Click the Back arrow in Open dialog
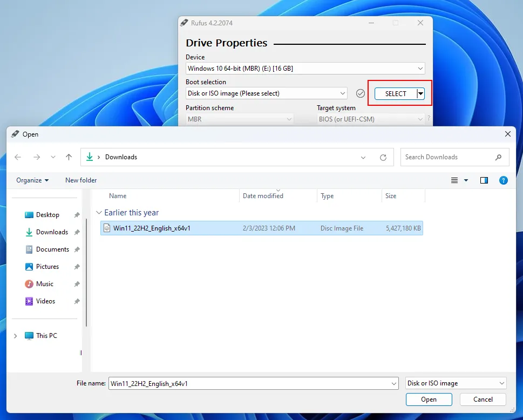This screenshot has width=523, height=420. 18,157
